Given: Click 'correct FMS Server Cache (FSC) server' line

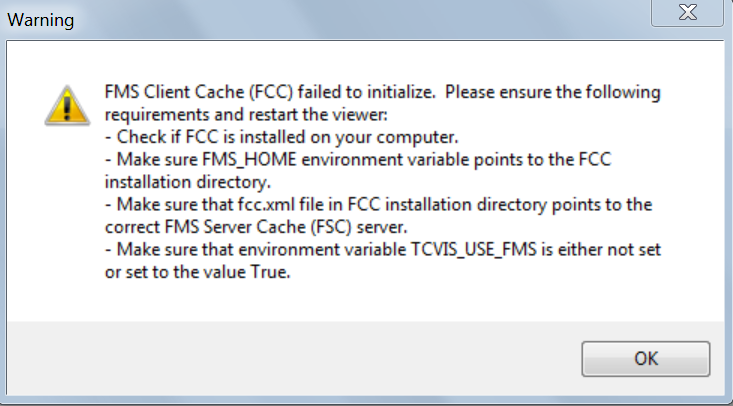Looking at the screenshot, I should [x=256, y=227].
